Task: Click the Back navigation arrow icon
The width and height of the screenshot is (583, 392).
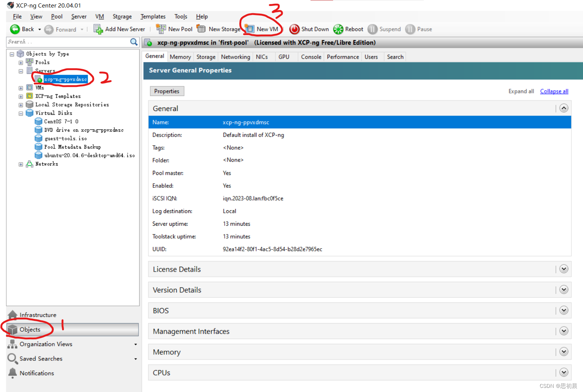Action: click(x=15, y=29)
